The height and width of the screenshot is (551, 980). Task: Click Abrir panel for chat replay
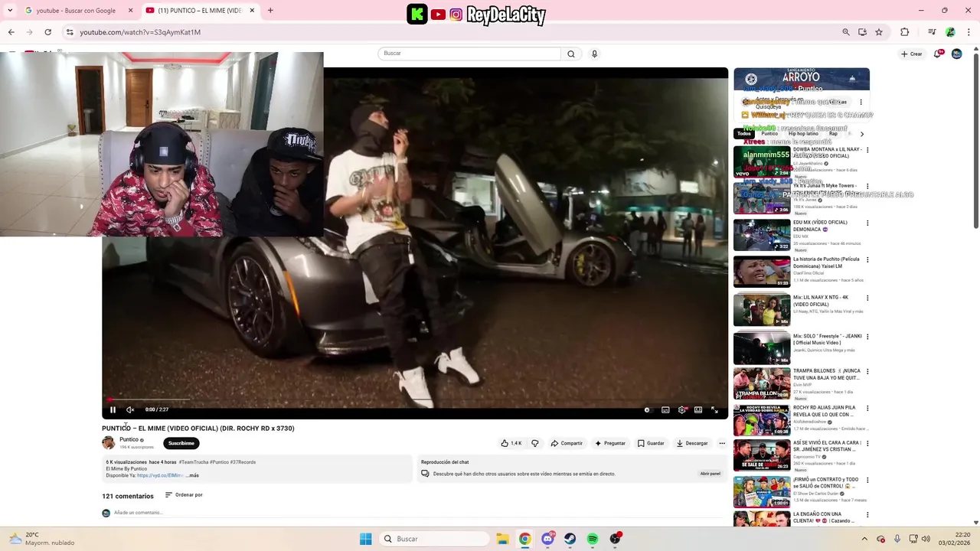pyautogui.click(x=710, y=474)
